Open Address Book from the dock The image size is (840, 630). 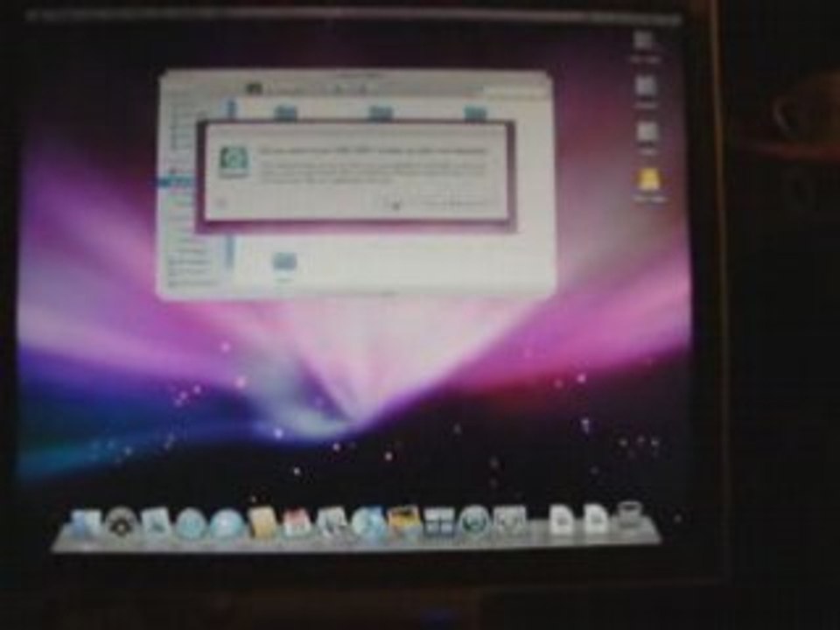coord(262,523)
